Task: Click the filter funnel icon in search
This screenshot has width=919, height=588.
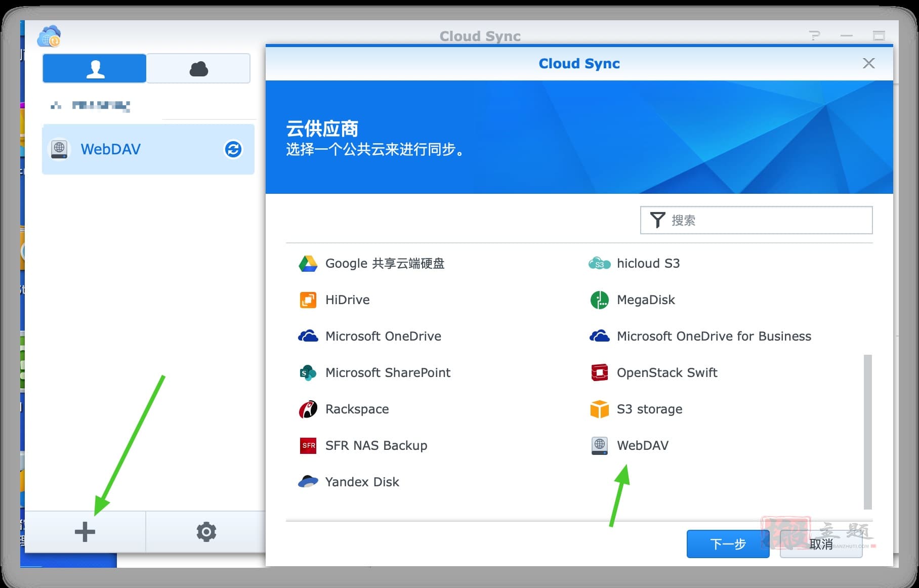Action: click(x=657, y=220)
